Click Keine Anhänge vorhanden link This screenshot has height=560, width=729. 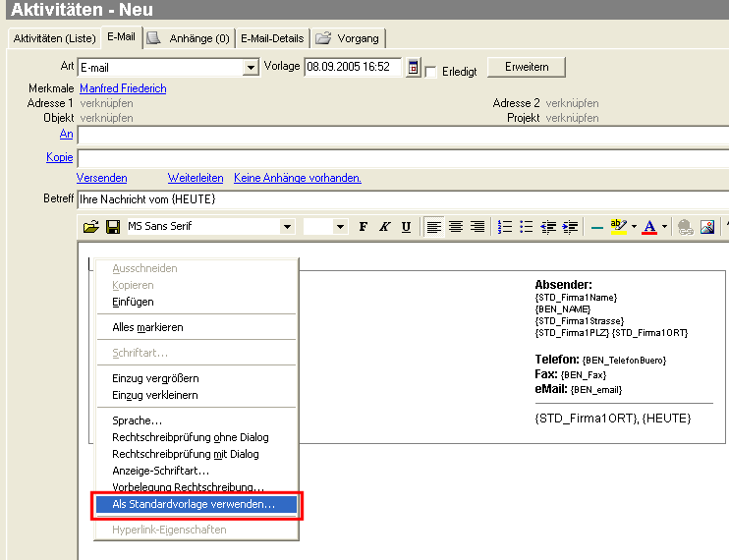coord(298,178)
